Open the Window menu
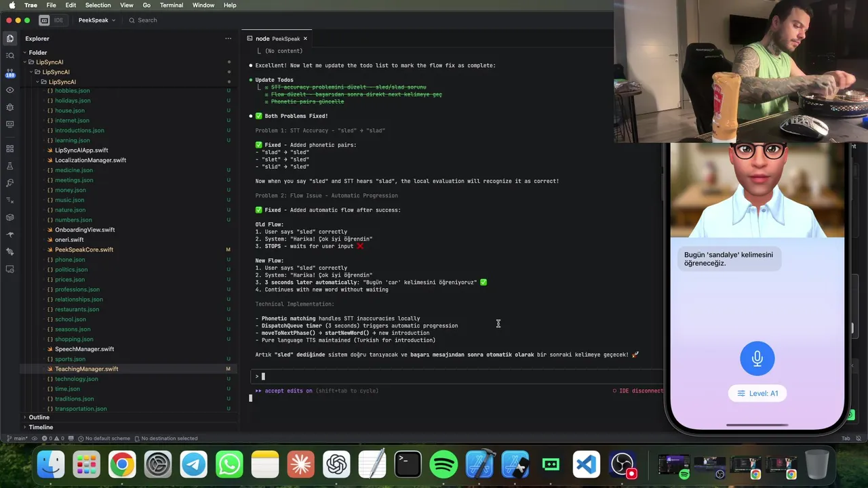 (x=203, y=5)
